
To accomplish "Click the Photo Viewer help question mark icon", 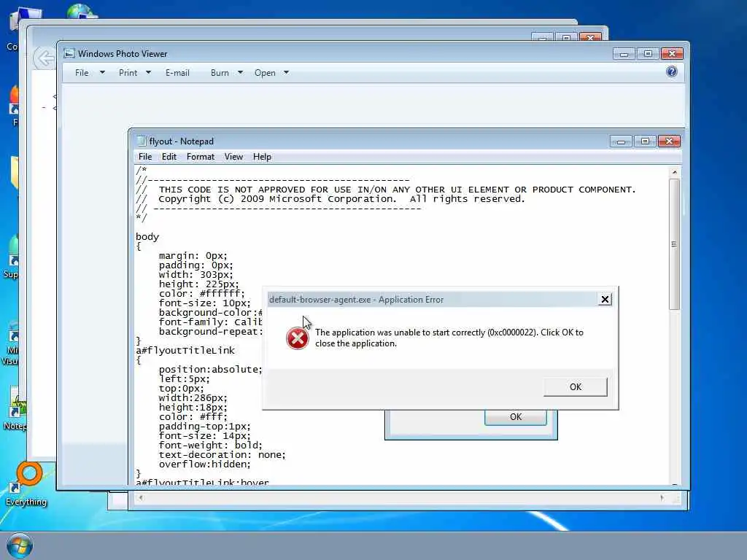I will pyautogui.click(x=672, y=71).
